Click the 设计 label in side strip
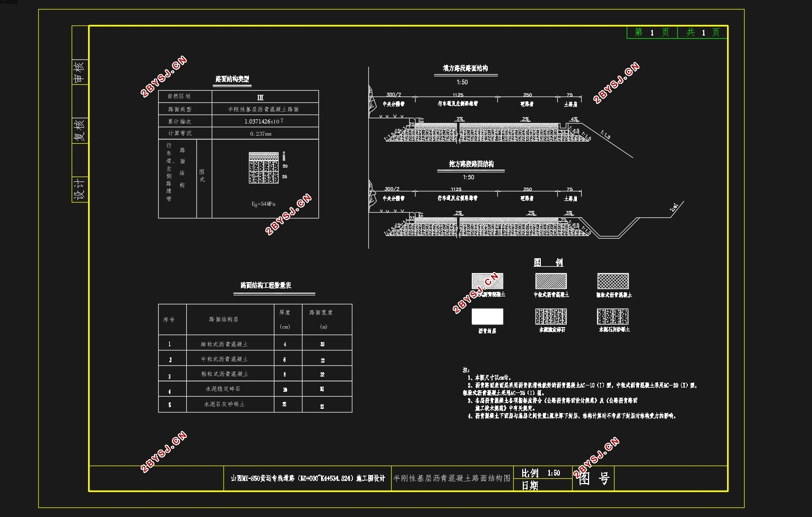Screen dimensions: 812x517 (79, 189)
